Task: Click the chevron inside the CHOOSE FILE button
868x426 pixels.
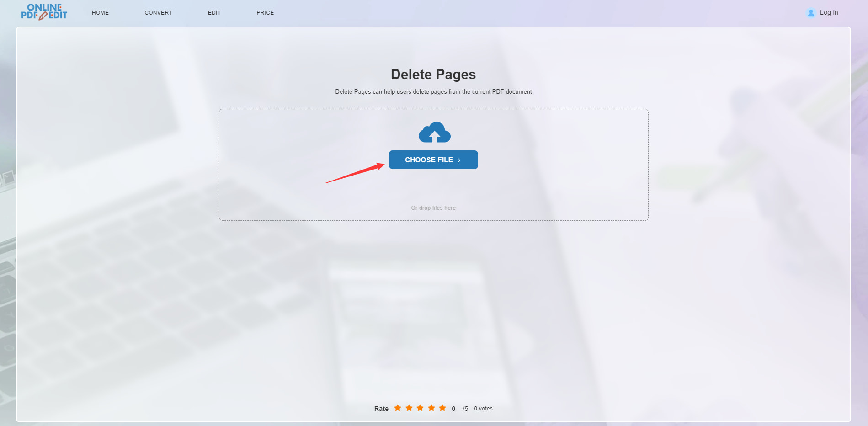Action: 459,160
